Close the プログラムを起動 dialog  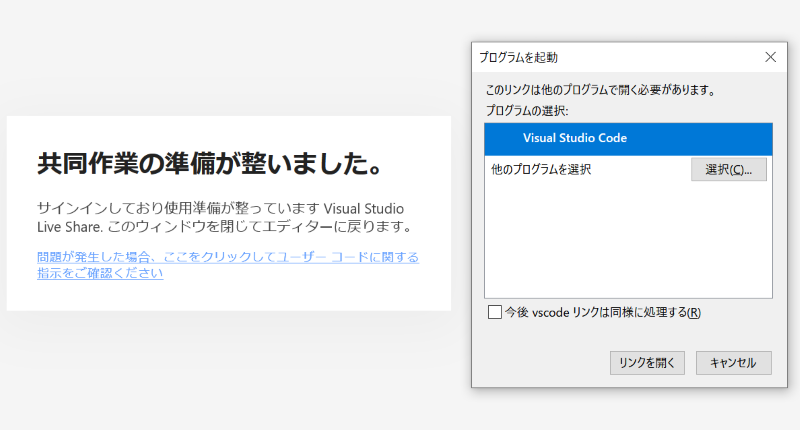coord(770,57)
